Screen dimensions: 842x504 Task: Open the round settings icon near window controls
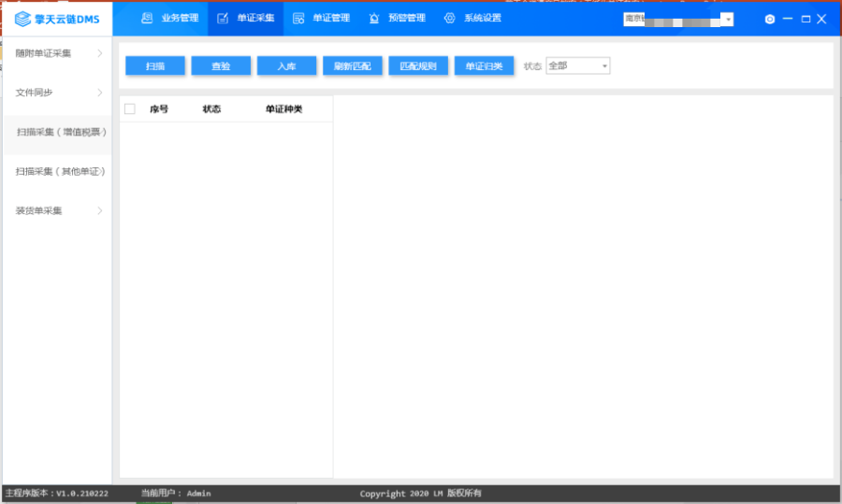tap(770, 20)
